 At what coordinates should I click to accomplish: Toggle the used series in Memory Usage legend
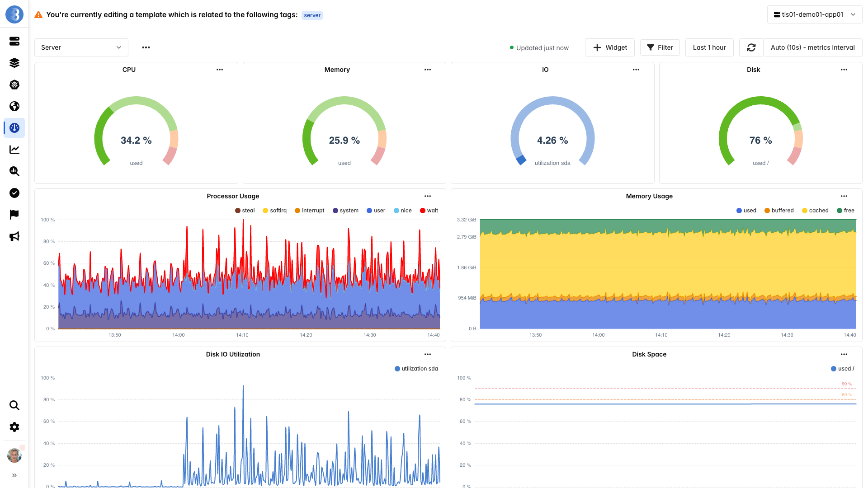(x=746, y=211)
